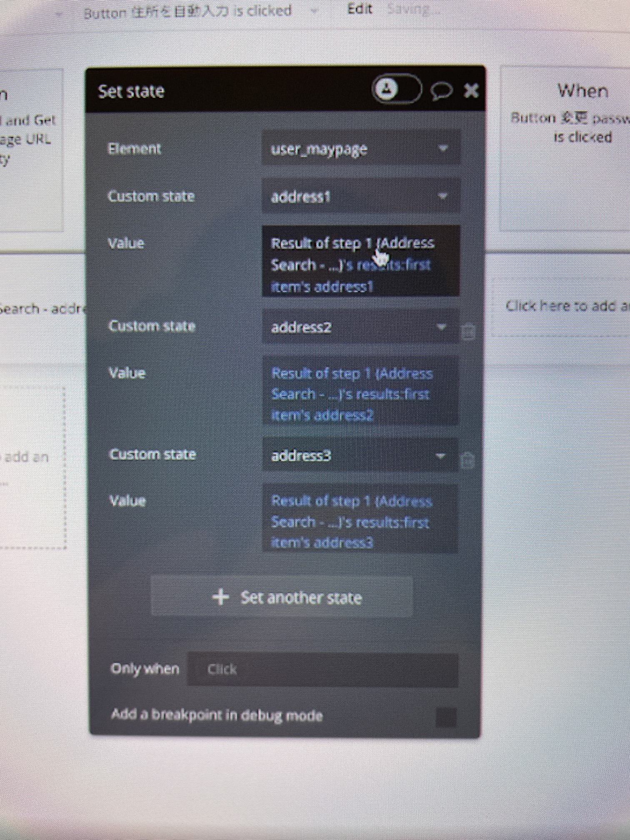
Task: Click the 'Set state' dialog title text
Action: click(x=131, y=91)
